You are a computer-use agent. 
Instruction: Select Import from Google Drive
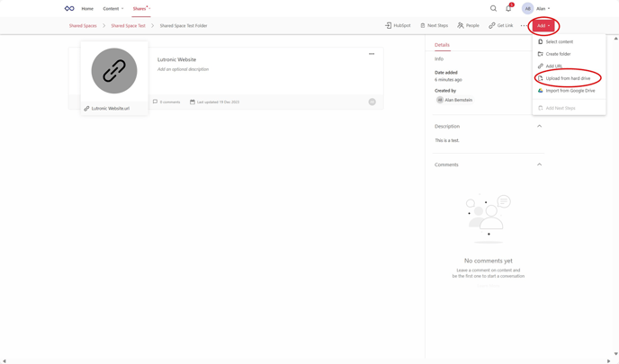coord(570,91)
